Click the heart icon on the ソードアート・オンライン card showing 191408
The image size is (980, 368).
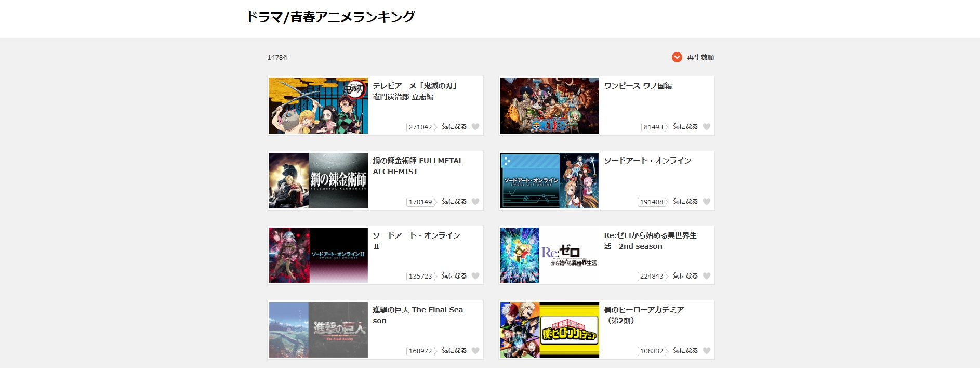click(x=706, y=202)
